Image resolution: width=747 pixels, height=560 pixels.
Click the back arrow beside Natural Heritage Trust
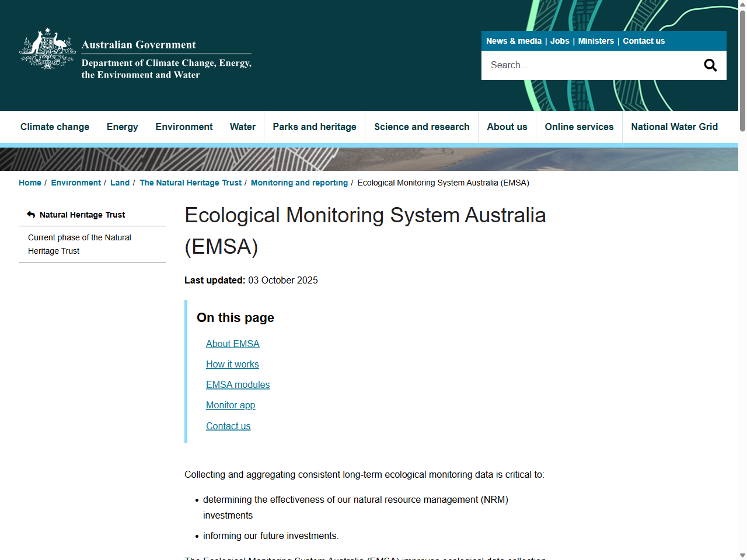[x=31, y=215]
